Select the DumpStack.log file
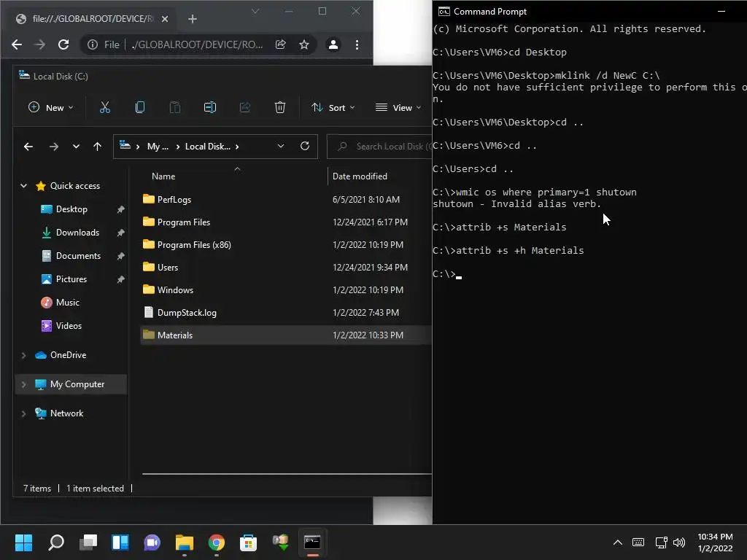The width and height of the screenshot is (747, 560). tap(187, 313)
